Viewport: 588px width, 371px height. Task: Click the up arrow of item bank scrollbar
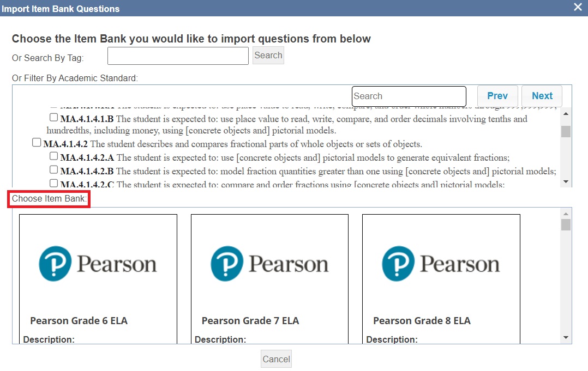tap(566, 214)
